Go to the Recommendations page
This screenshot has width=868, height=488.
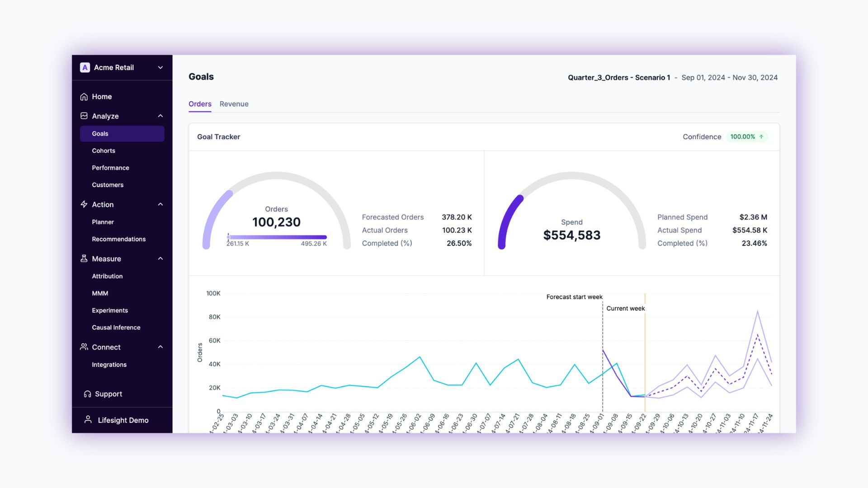point(118,239)
